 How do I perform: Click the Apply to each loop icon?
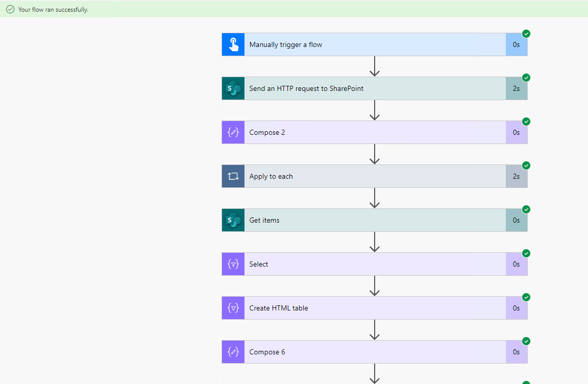[233, 176]
